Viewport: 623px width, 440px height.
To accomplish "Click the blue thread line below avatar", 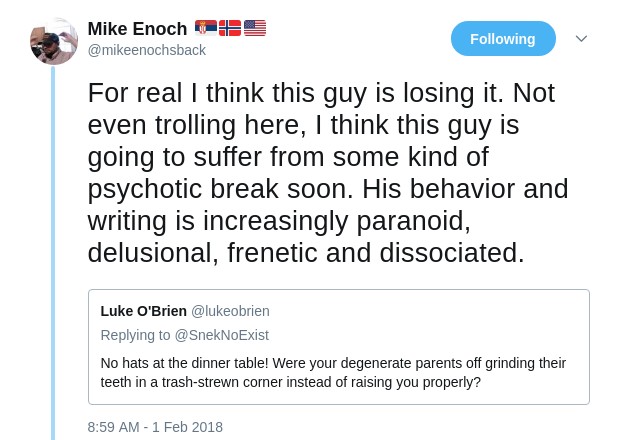I will click(x=54, y=250).
